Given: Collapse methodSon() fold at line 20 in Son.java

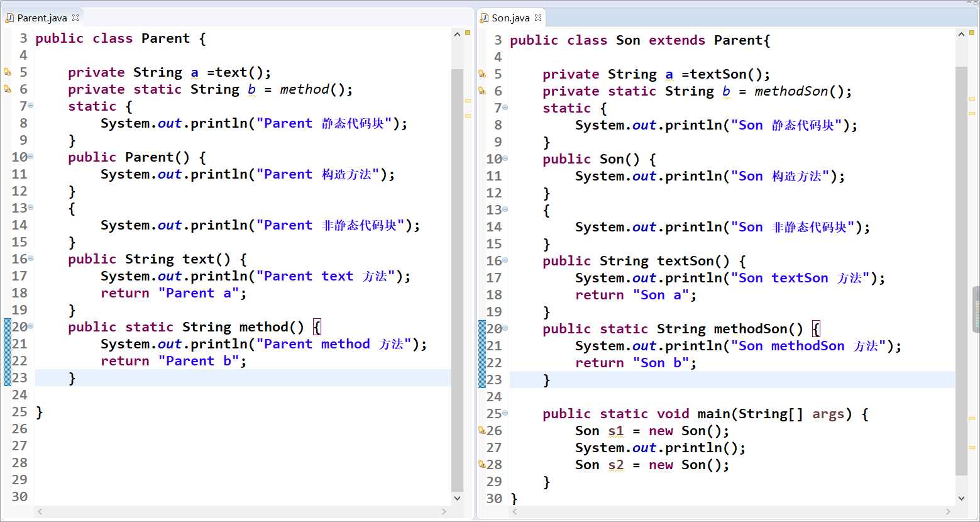Looking at the screenshot, I should coord(505,328).
